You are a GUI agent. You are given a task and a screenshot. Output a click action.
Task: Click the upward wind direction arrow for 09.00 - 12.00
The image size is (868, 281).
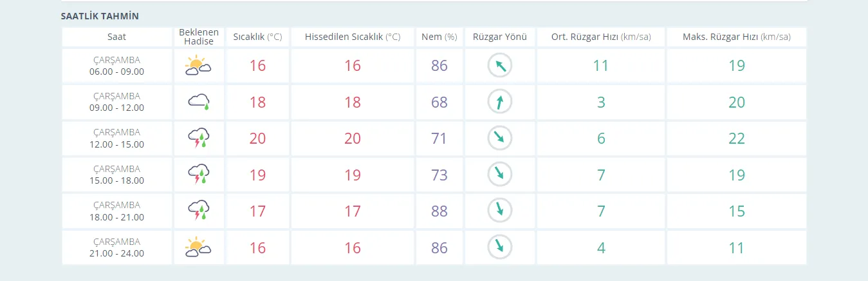pyautogui.click(x=499, y=102)
